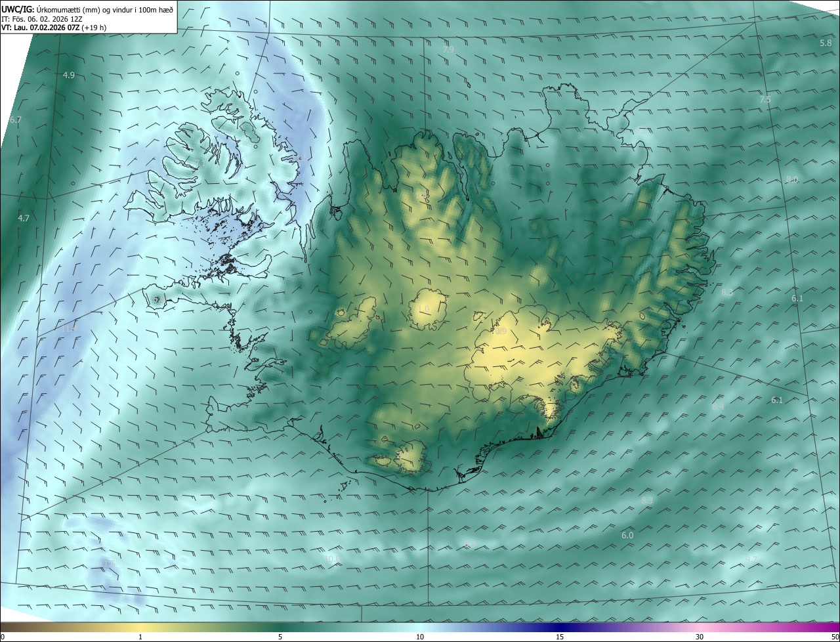Click the 6.0 value label on the map
Viewport: 840px width, 642px height.
pyautogui.click(x=627, y=536)
